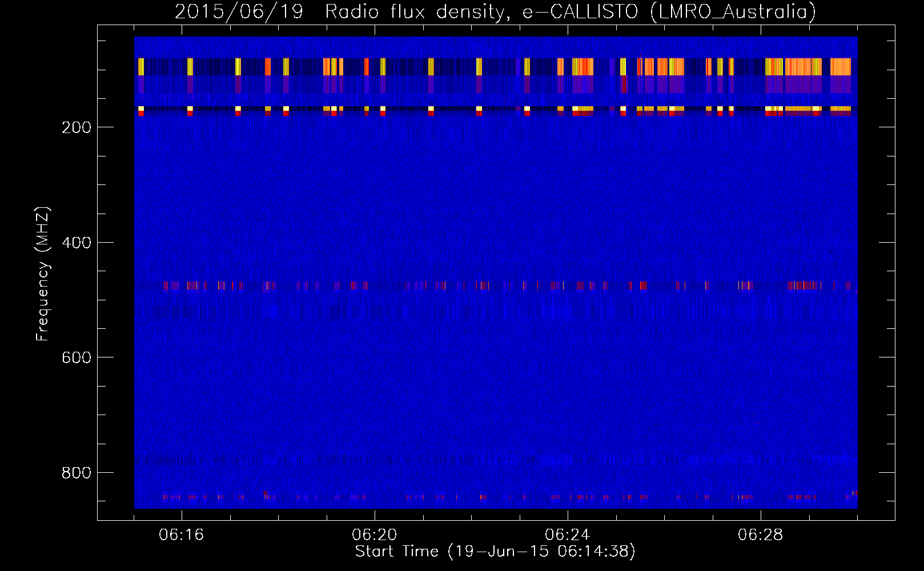This screenshot has width=924, height=571.
Task: Click the 'Start Time (19-Jun-15 06:14:38)' label
Action: pos(495,552)
